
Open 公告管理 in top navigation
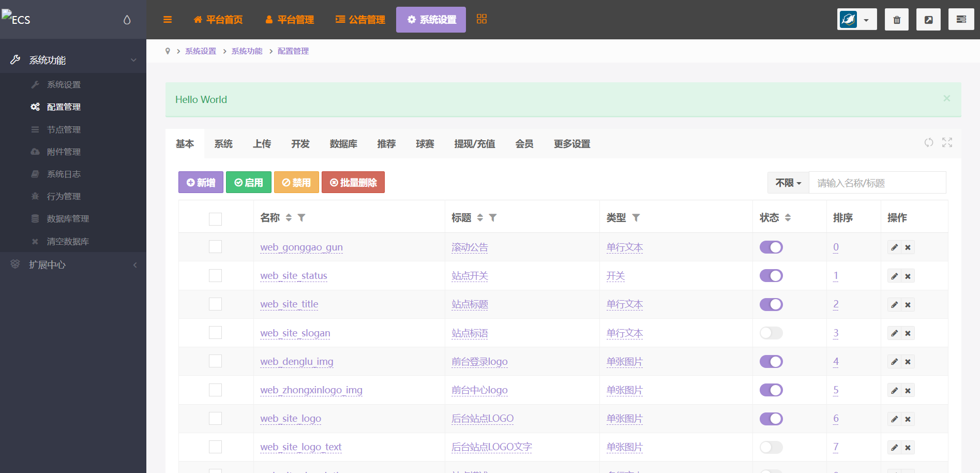tap(360, 20)
